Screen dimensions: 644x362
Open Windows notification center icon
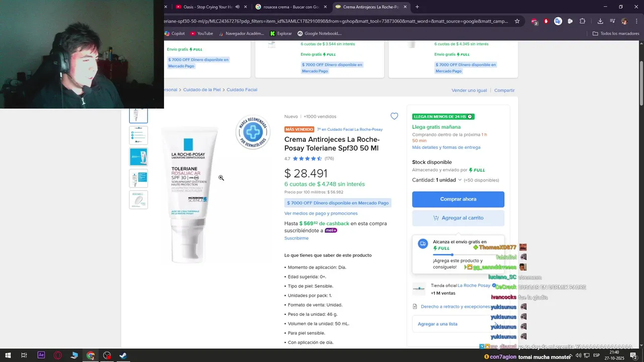pos(634,355)
